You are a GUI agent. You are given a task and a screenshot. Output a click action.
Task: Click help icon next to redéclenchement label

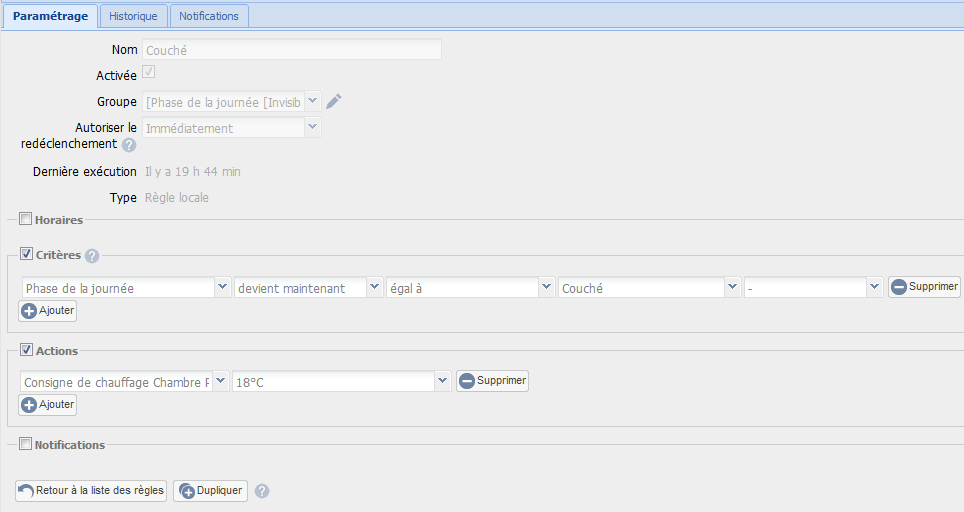click(129, 145)
